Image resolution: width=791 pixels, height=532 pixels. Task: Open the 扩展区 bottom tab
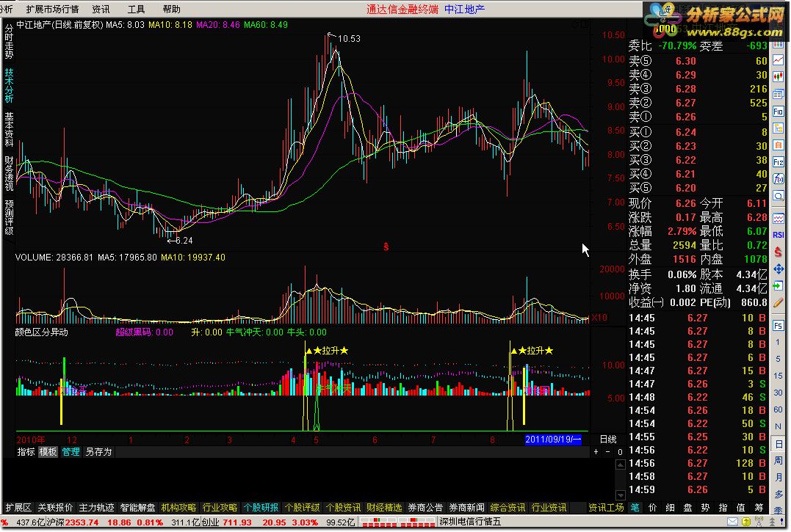[x=18, y=508]
